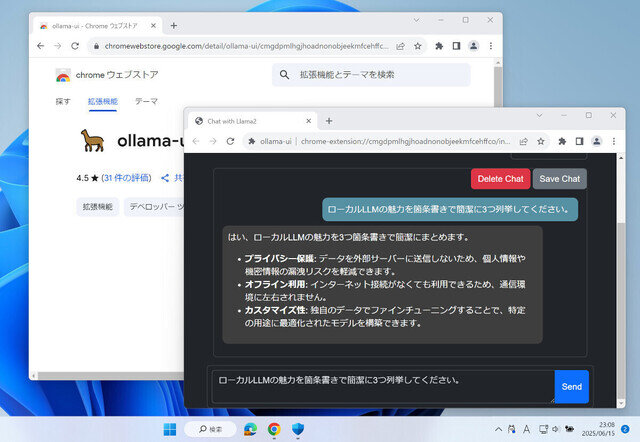Screen dimensions: 640x442
Task: Open tab search chevron in chat window
Action: [539, 115]
